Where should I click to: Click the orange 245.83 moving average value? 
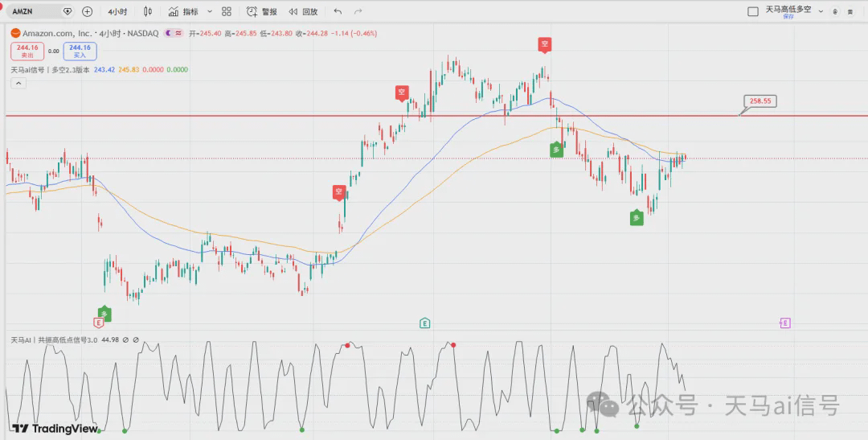click(129, 70)
